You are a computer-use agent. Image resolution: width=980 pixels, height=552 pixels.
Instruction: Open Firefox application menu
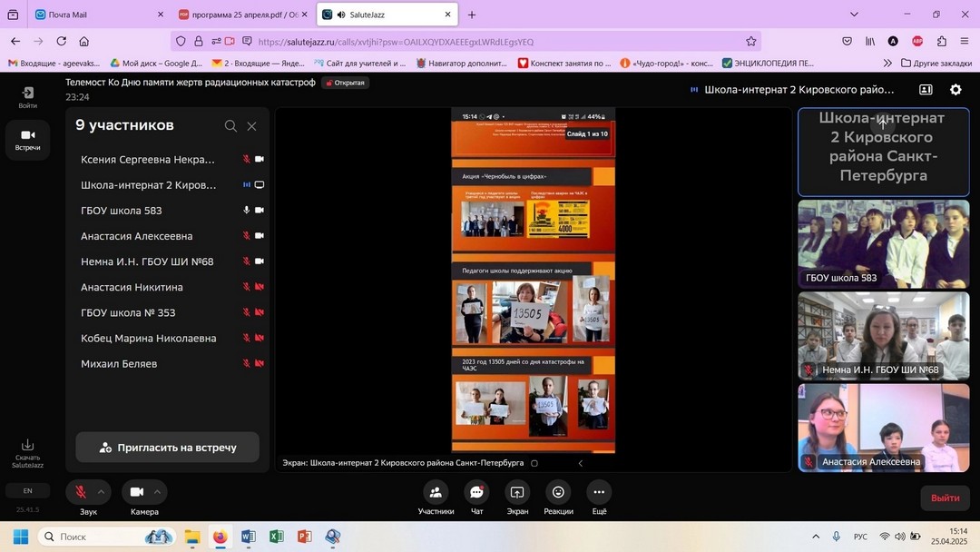click(965, 41)
